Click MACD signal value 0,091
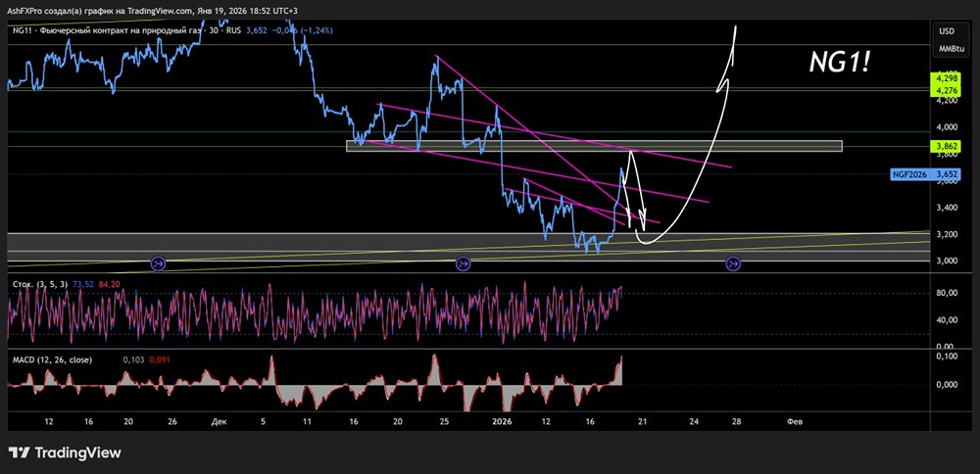Viewport: 980px width, 474px height. click(159, 359)
